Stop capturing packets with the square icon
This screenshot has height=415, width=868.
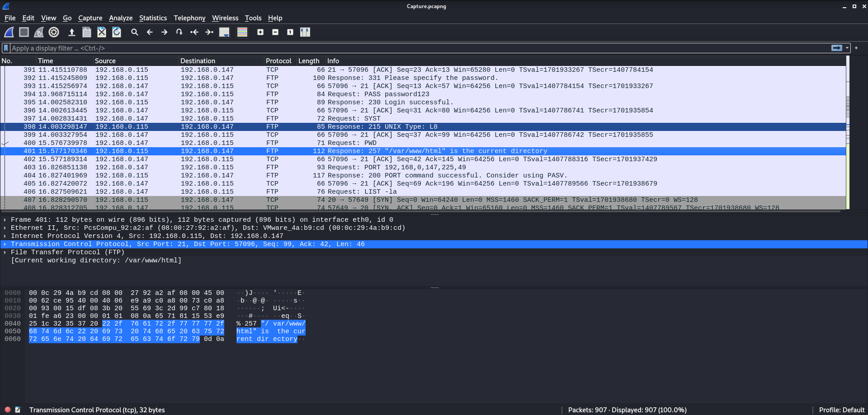click(x=24, y=32)
